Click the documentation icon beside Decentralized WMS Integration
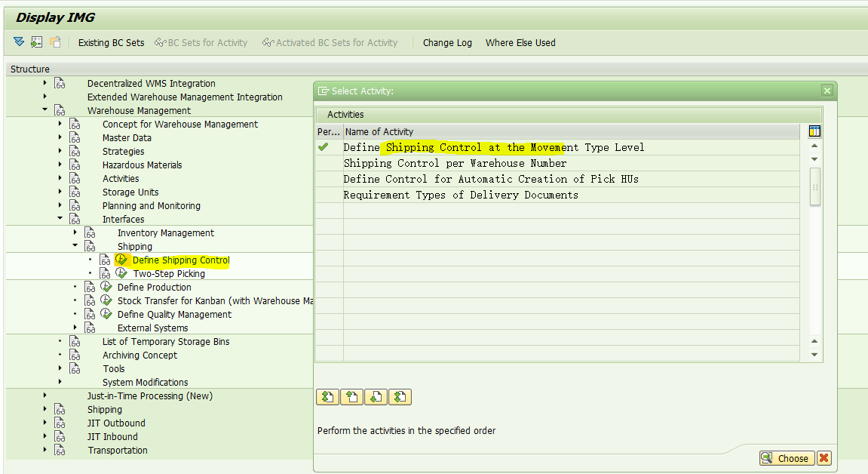 coord(60,83)
